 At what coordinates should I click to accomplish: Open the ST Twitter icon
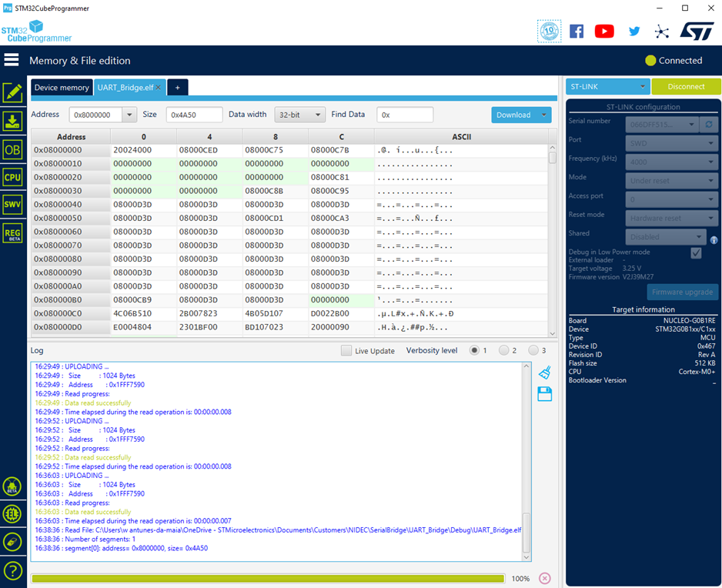pos(634,32)
